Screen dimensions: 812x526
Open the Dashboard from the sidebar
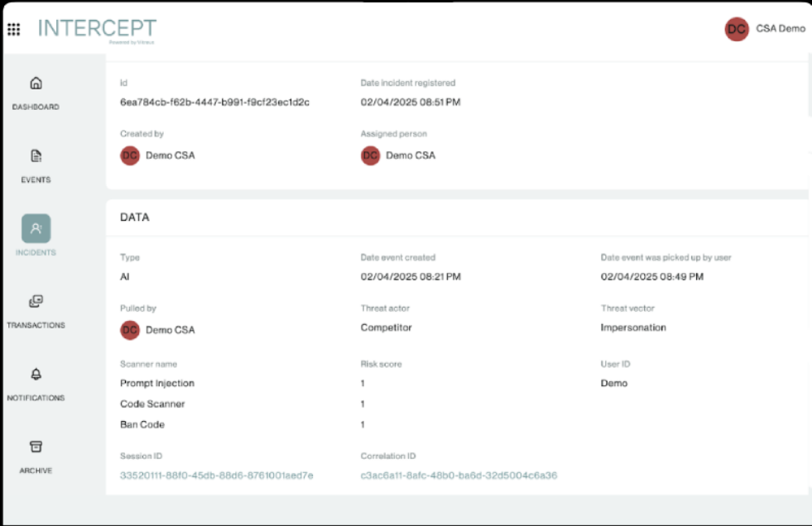(35, 83)
